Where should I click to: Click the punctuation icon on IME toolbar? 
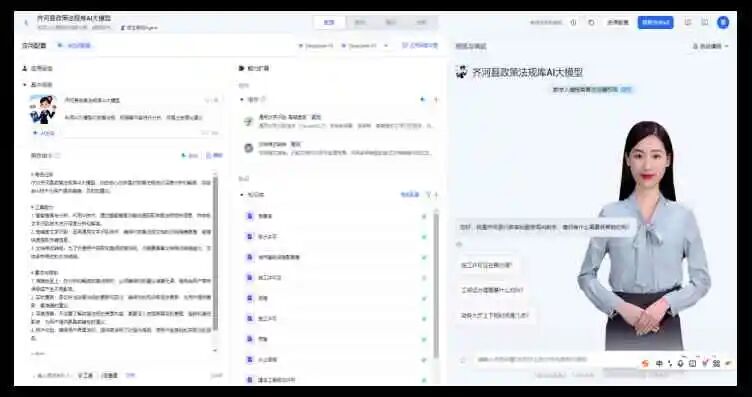click(x=670, y=363)
